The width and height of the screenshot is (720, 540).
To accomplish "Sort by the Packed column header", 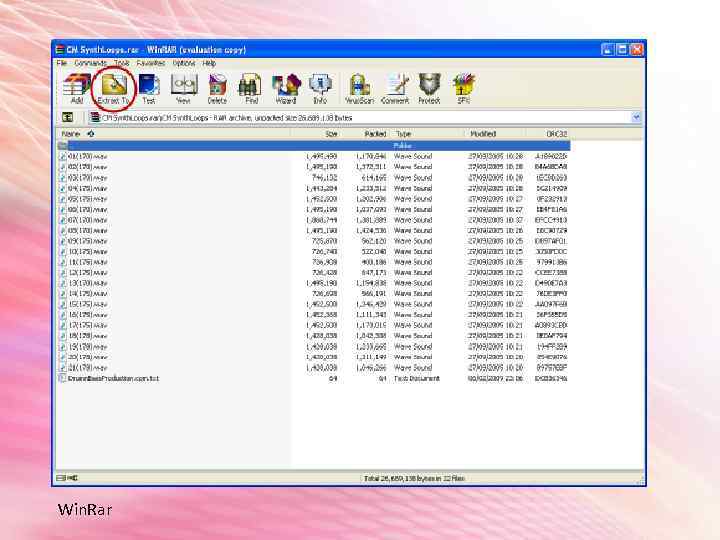I will (x=366, y=134).
